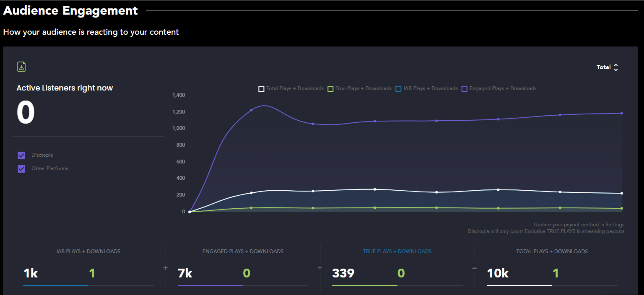Click the Active Listeners right now heading
Viewport: 644px width, 295px height.
[65, 88]
